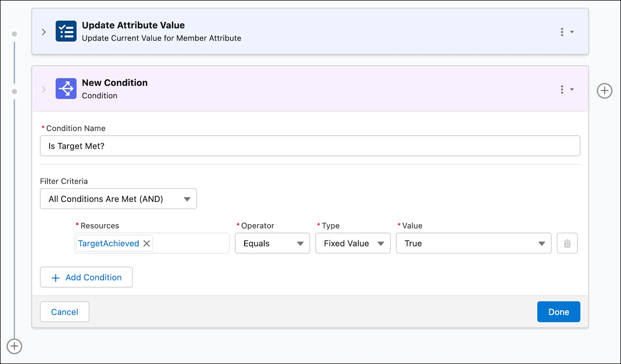The height and width of the screenshot is (364, 621).
Task: Remove the TargetAchieved resource pill
Action: [x=147, y=243]
